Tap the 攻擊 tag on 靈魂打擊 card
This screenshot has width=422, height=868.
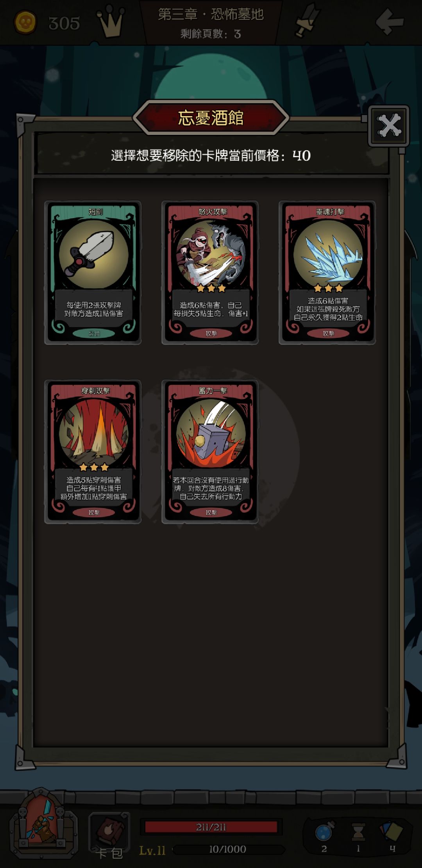(328, 334)
